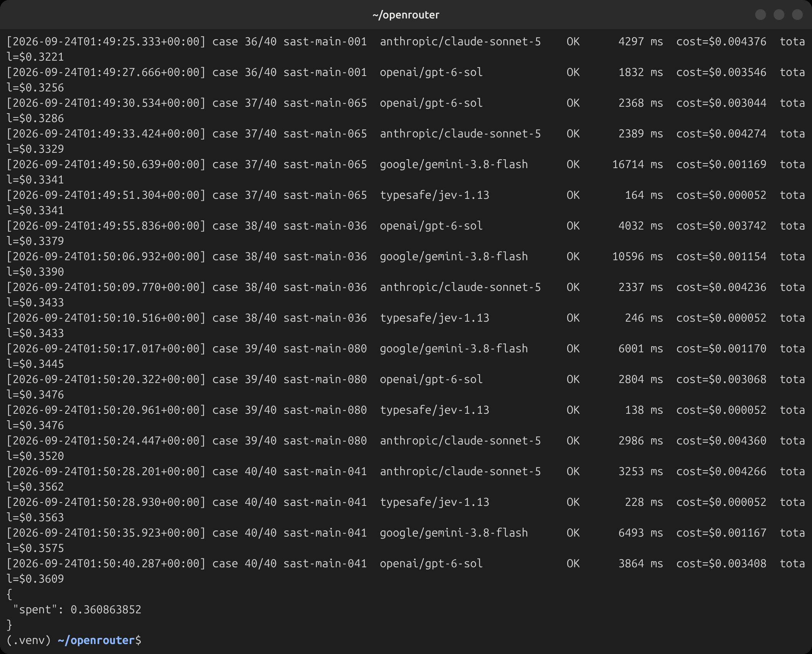Click the cost value "cost=$0.003408"
The height and width of the screenshot is (654, 812).
[x=721, y=563]
